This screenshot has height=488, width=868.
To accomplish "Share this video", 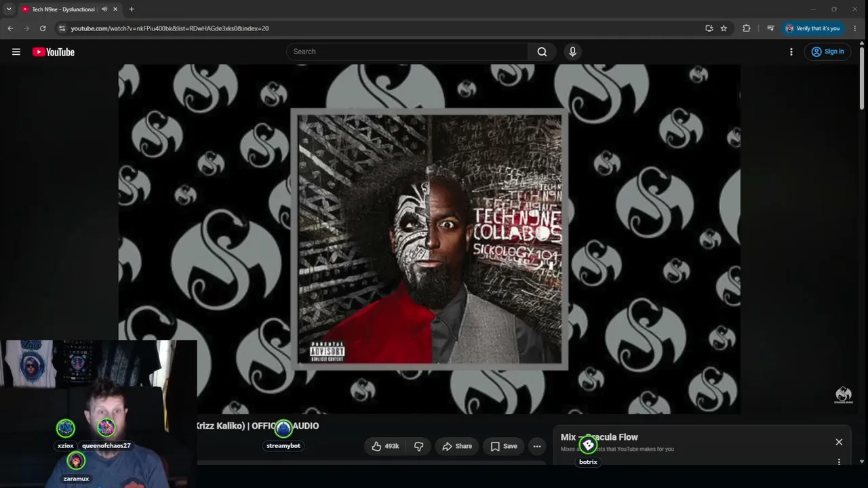I will pos(457,446).
